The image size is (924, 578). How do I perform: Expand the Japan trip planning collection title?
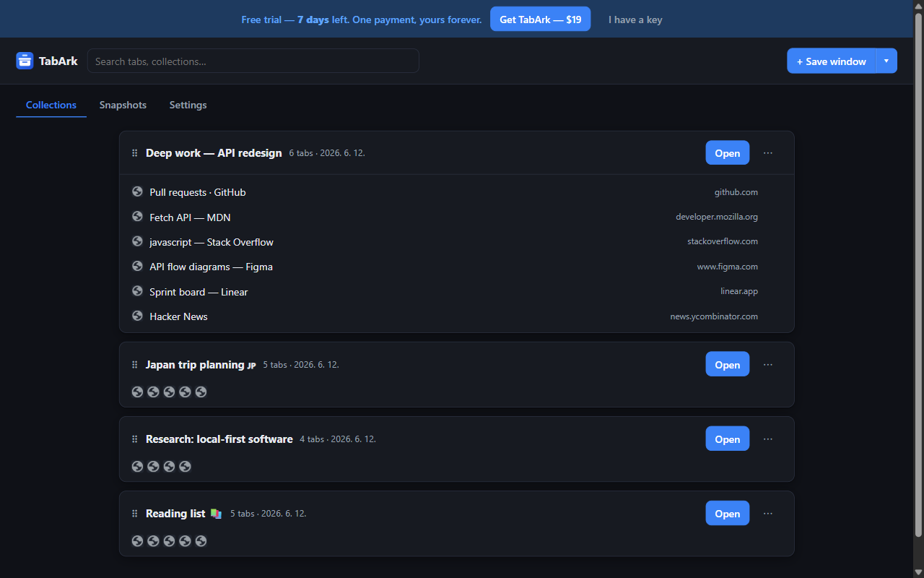coord(201,365)
